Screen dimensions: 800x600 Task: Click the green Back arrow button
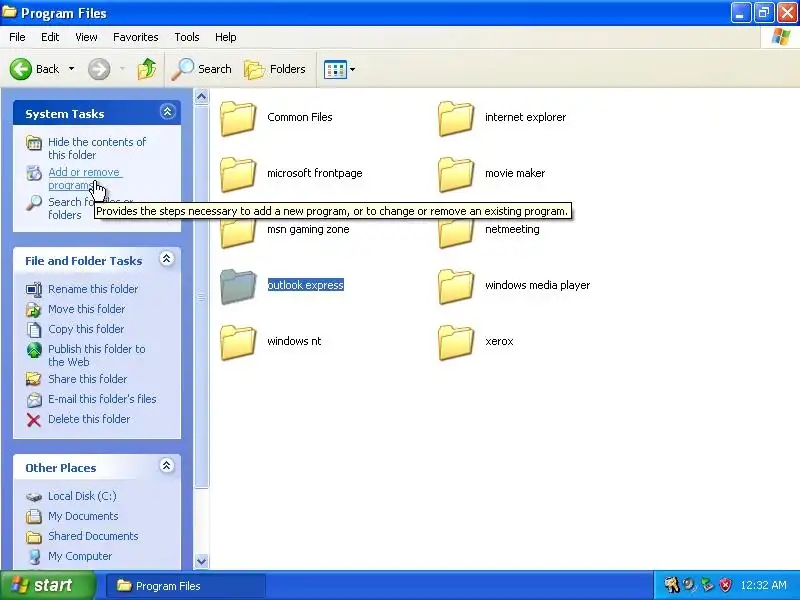tap(21, 69)
